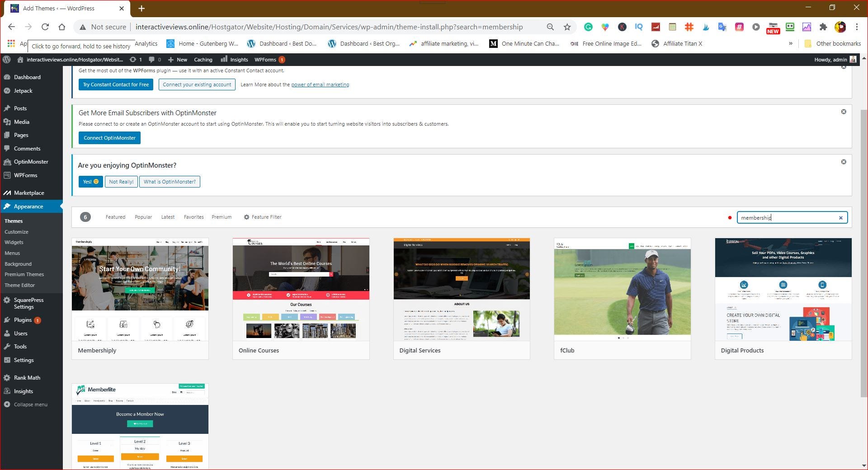868x470 pixels.
Task: Click Connect OptinMonster button
Action: coord(109,138)
